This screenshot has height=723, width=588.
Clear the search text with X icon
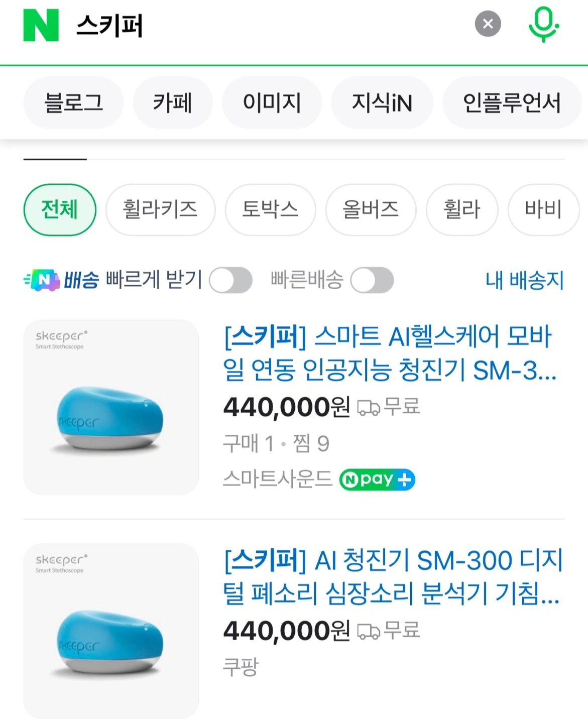[488, 24]
